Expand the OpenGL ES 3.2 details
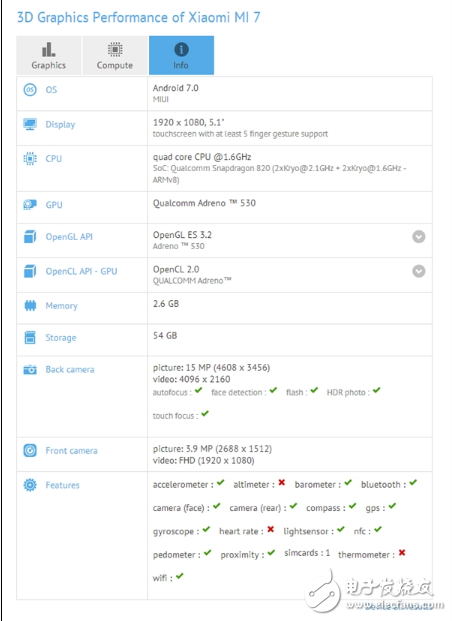Image resolution: width=452 pixels, height=621 pixels. click(x=419, y=237)
